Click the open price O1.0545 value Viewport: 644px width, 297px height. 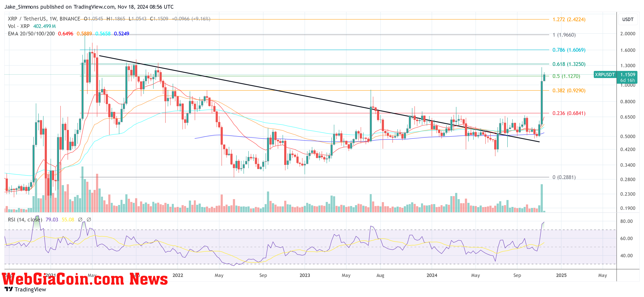pos(94,19)
